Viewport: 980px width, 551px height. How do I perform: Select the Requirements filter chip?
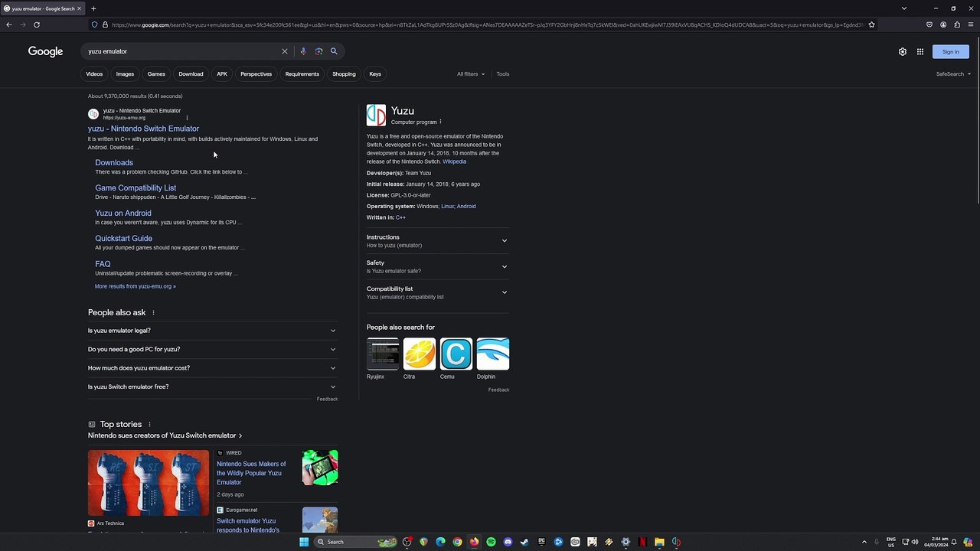pyautogui.click(x=302, y=74)
